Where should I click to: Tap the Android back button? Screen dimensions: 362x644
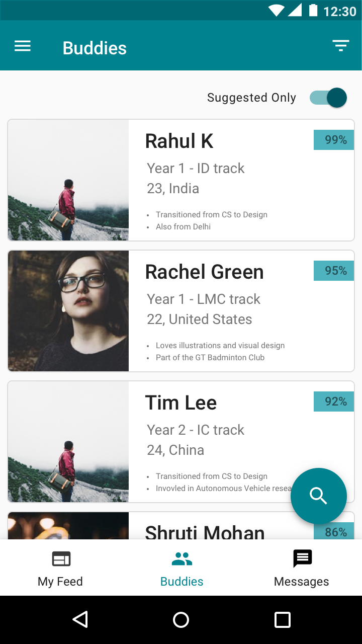click(80, 619)
